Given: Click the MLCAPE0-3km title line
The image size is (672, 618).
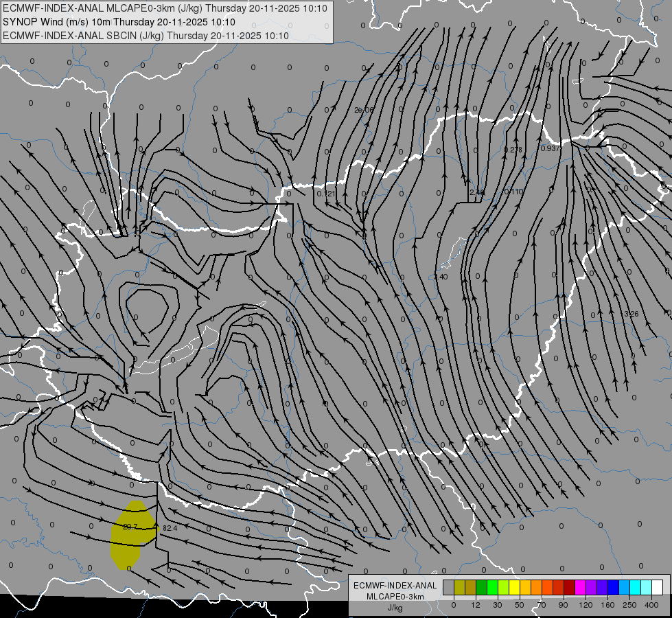Looking at the screenshot, I should click(x=165, y=8).
